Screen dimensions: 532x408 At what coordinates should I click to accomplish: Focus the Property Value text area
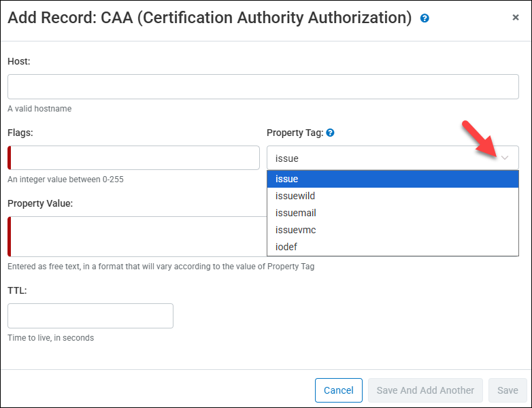click(x=136, y=237)
